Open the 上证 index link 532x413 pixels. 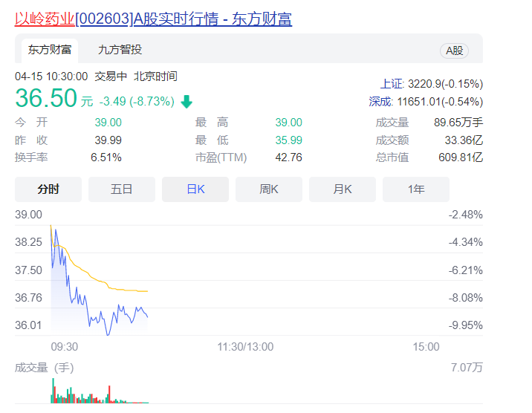tap(392, 84)
